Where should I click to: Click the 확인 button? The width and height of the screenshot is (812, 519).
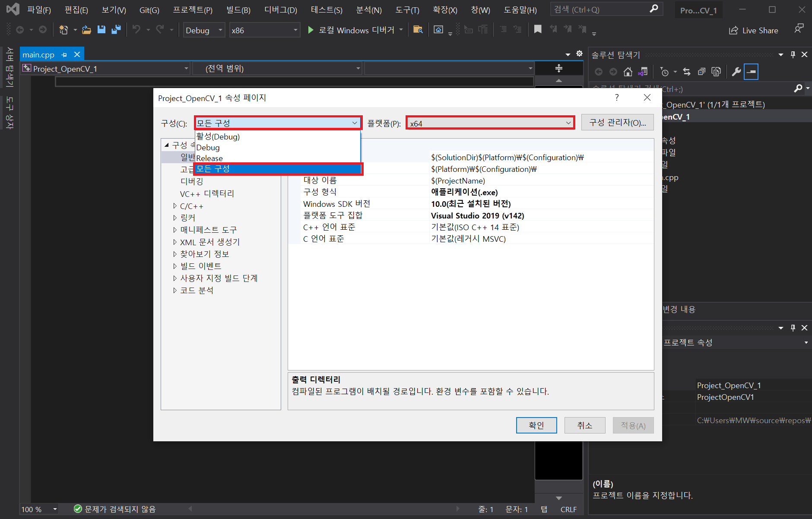(x=536, y=425)
